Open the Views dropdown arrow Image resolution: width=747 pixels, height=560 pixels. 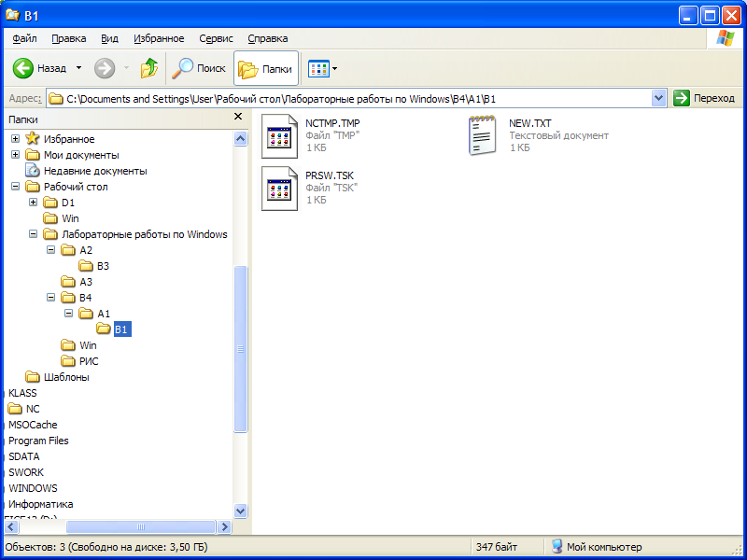[335, 68]
